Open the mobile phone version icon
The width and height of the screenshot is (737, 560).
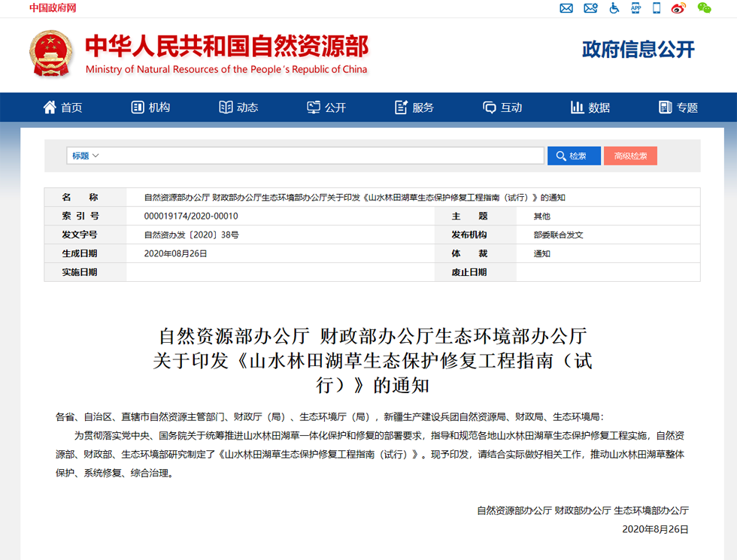[657, 8]
